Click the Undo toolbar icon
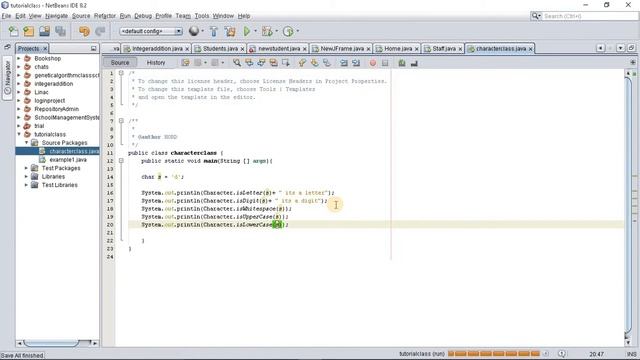The image size is (640, 360). point(84,31)
